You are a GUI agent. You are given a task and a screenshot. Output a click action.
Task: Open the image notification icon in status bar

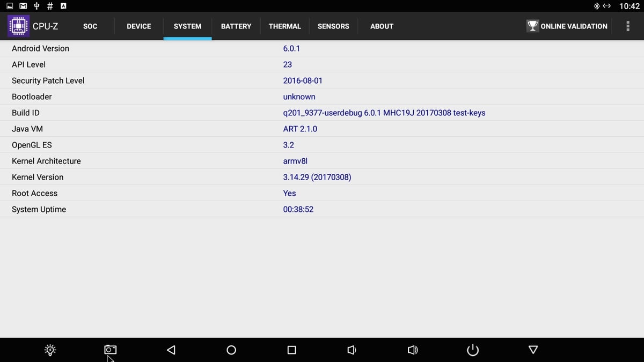tap(10, 6)
